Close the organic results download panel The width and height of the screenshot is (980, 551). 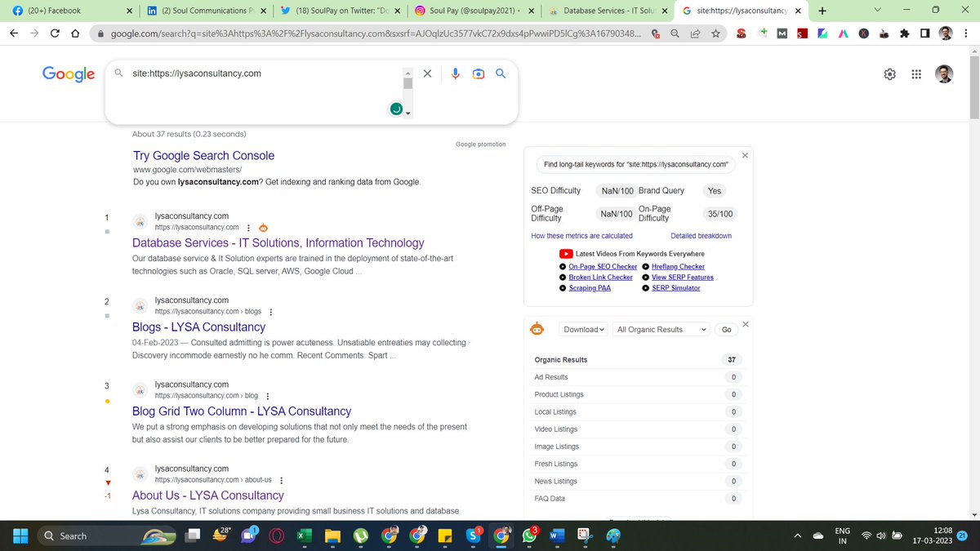point(745,324)
